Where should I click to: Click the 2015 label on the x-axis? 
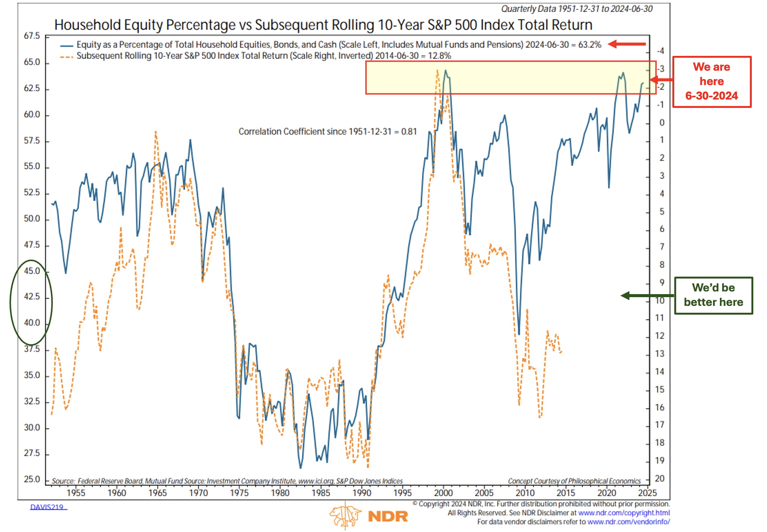[566, 493]
